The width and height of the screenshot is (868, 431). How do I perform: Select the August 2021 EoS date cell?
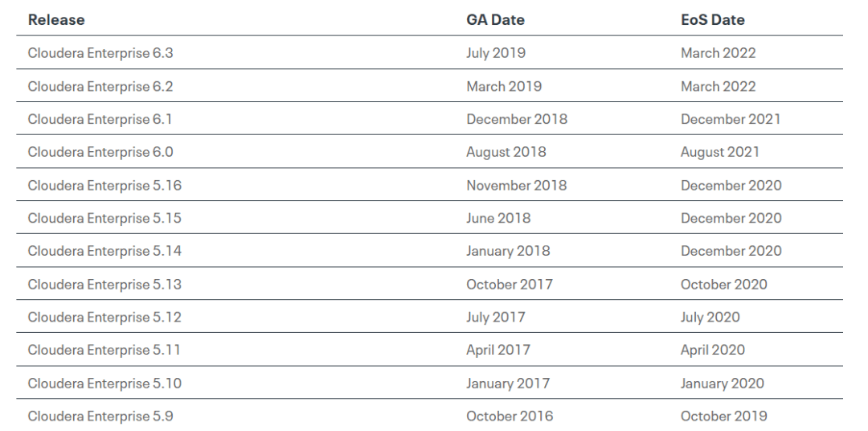(719, 152)
